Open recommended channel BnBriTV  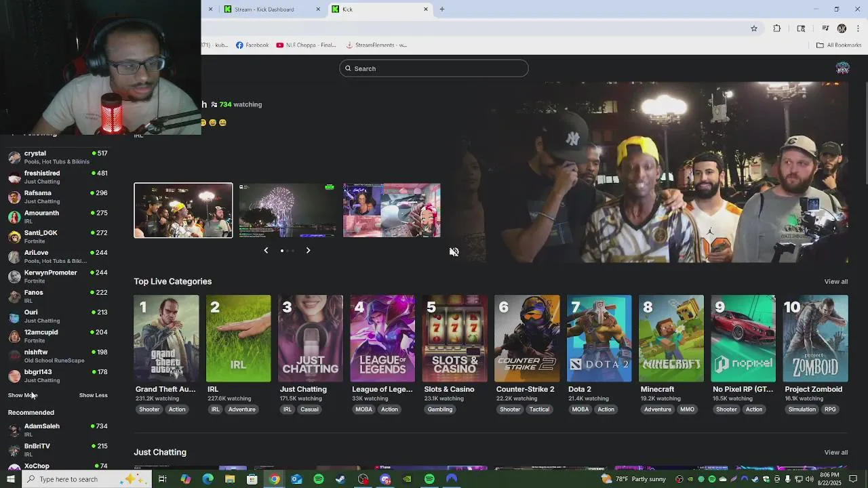pyautogui.click(x=58, y=450)
